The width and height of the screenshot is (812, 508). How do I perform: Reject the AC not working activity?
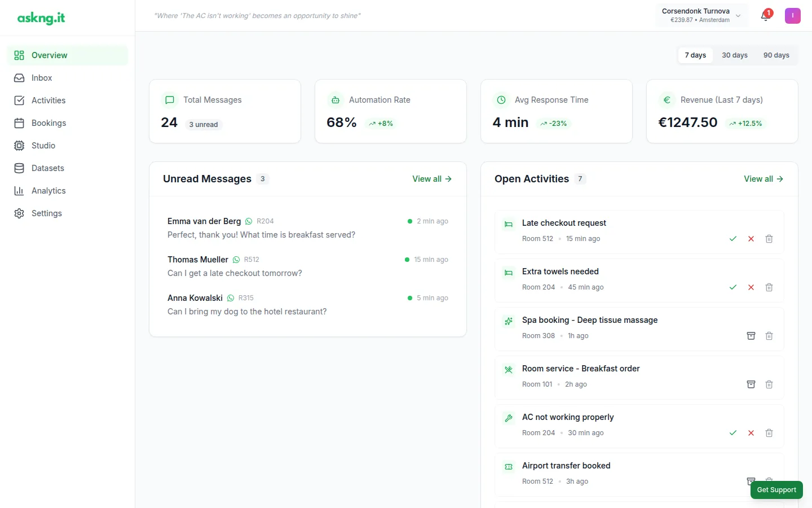[x=751, y=433]
